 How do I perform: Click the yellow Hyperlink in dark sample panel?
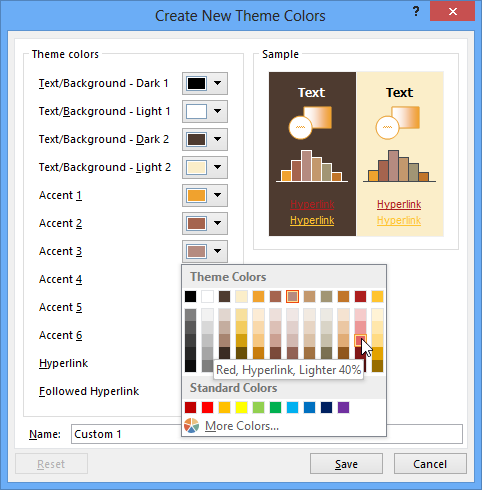point(312,220)
